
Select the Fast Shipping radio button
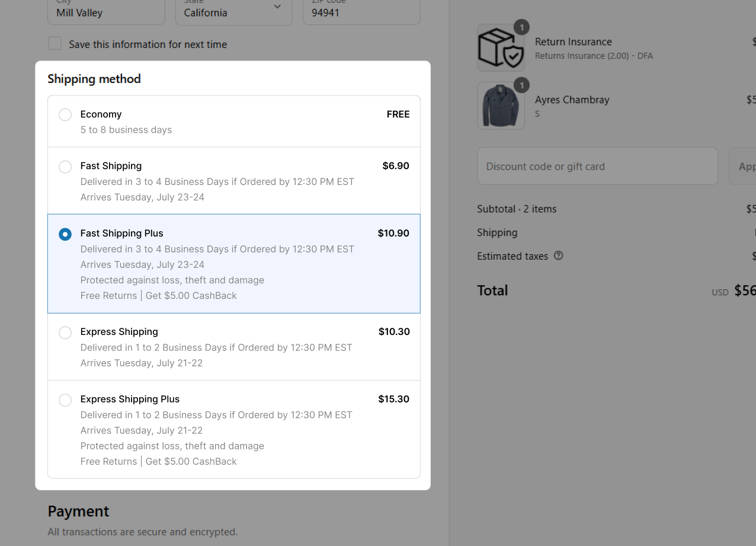click(65, 167)
